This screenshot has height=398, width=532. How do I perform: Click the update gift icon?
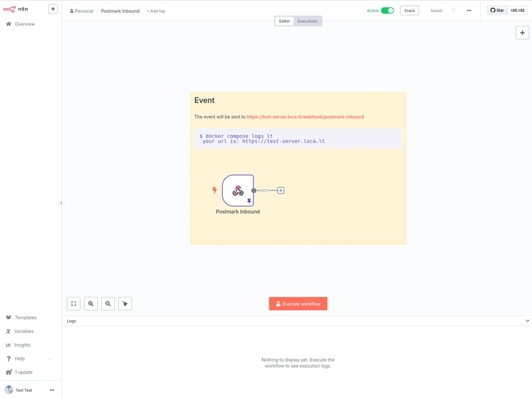[9, 372]
